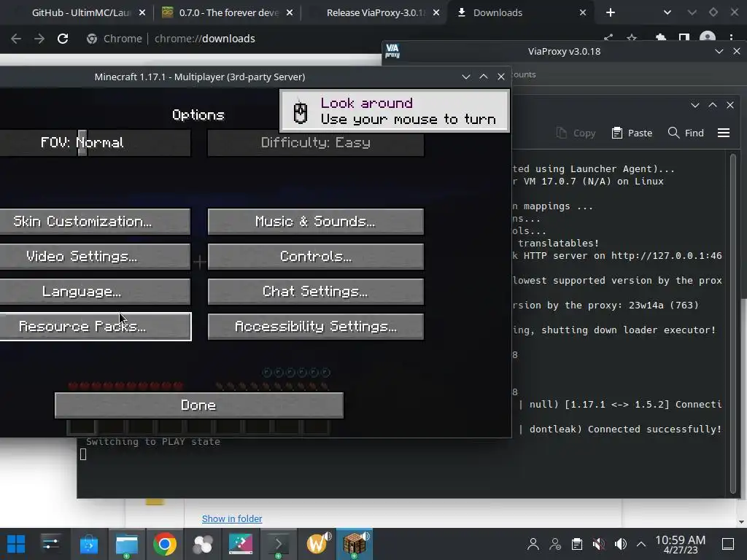Click Done in Minecraft Options
Image resolution: width=747 pixels, height=560 pixels.
198,405
